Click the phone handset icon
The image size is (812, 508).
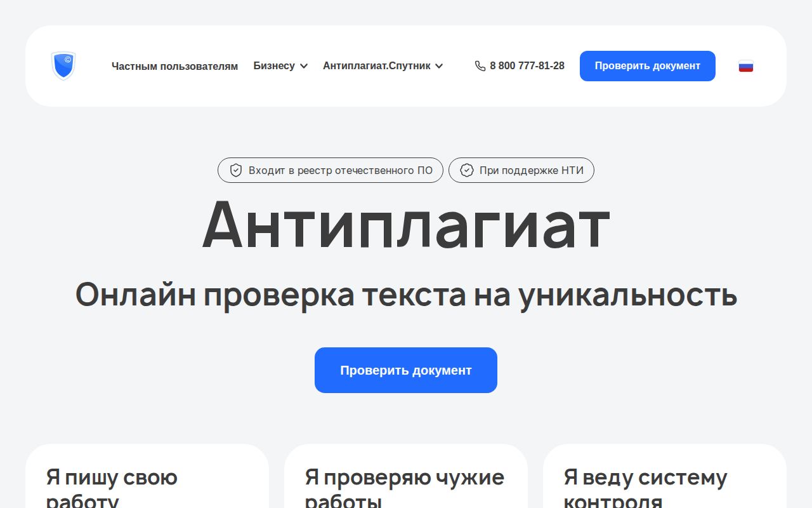(480, 66)
